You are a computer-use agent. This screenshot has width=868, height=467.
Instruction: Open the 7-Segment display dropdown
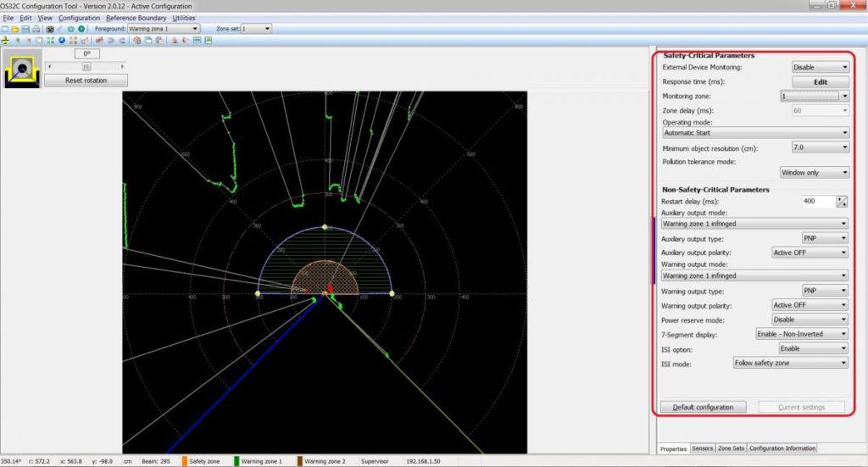pyautogui.click(x=802, y=334)
